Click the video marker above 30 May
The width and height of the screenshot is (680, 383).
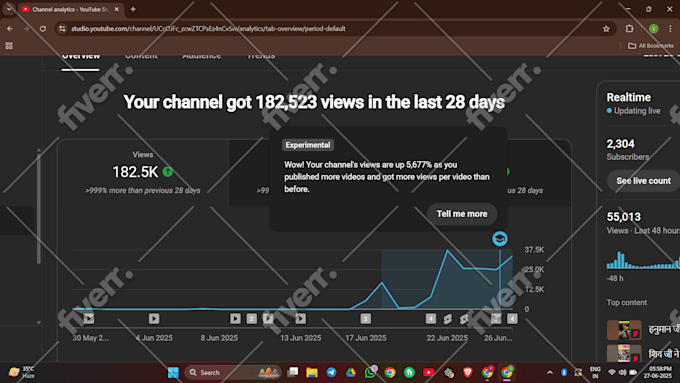pos(89,319)
